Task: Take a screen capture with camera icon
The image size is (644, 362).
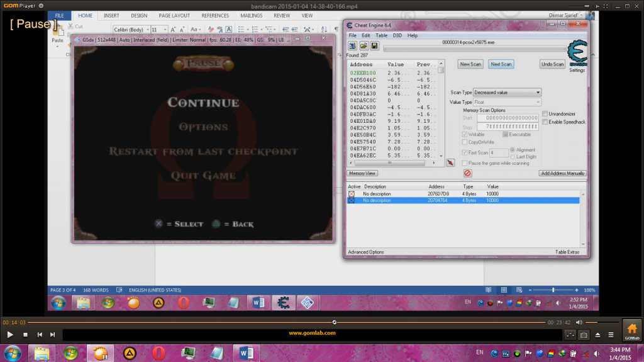Action: pos(584,336)
